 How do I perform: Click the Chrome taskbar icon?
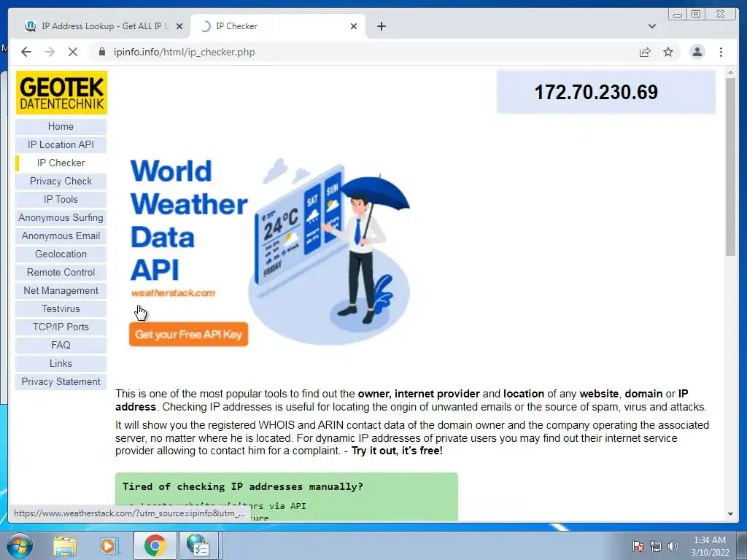click(155, 545)
